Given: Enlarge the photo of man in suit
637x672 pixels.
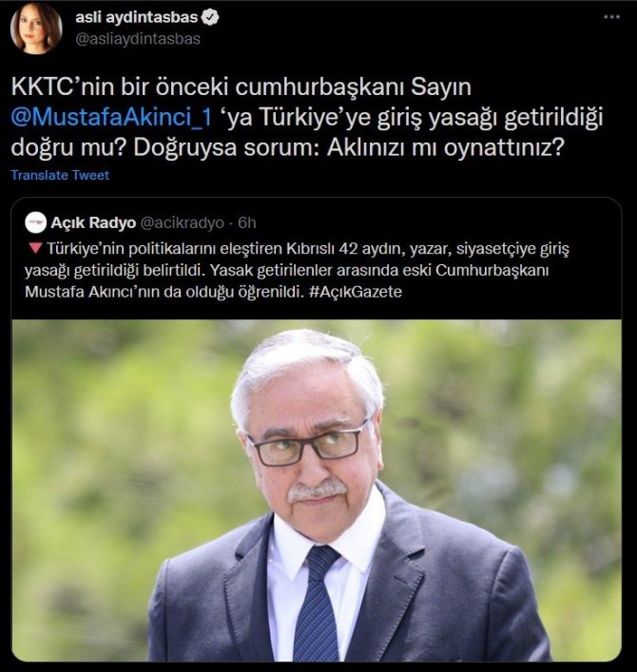Looking at the screenshot, I should [x=317, y=490].
